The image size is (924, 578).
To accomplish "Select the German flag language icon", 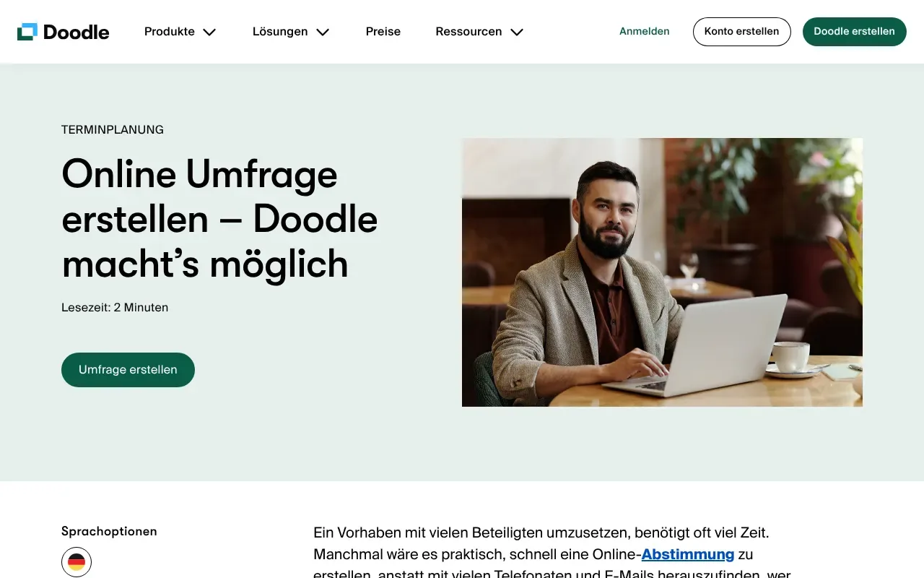I will tap(77, 562).
